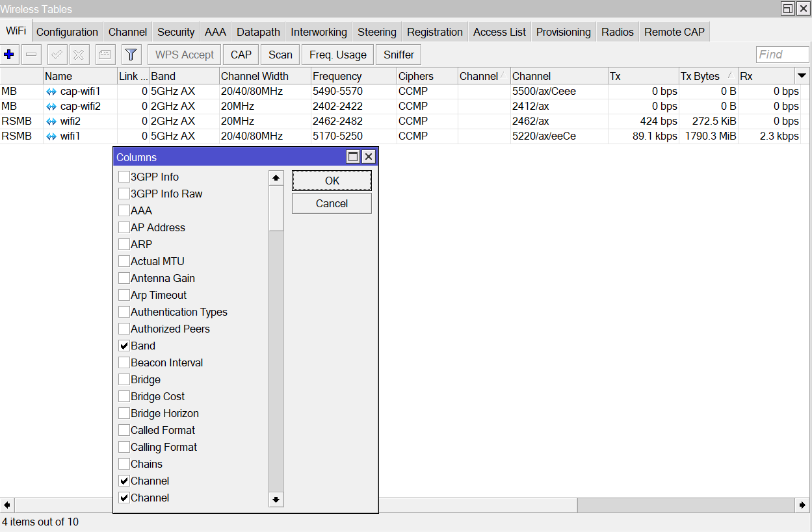This screenshot has height=532, width=812.
Task: Check the Arp Timeout column
Action: pyautogui.click(x=124, y=295)
